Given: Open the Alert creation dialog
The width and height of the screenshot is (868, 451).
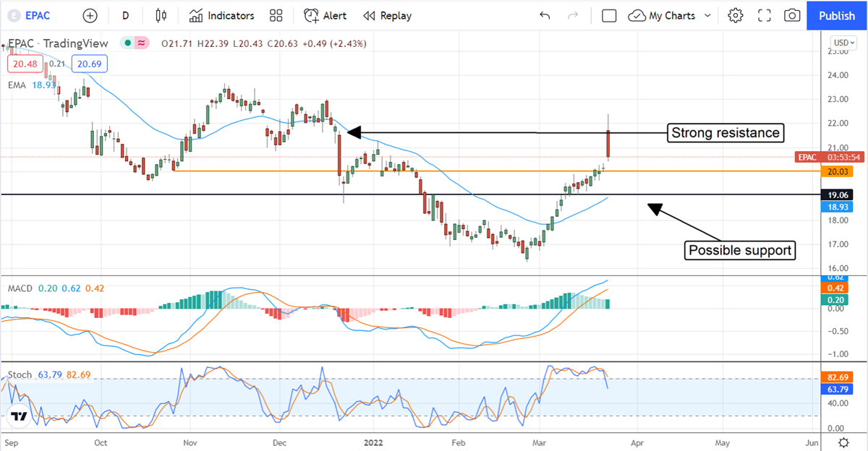Looking at the screenshot, I should (325, 15).
